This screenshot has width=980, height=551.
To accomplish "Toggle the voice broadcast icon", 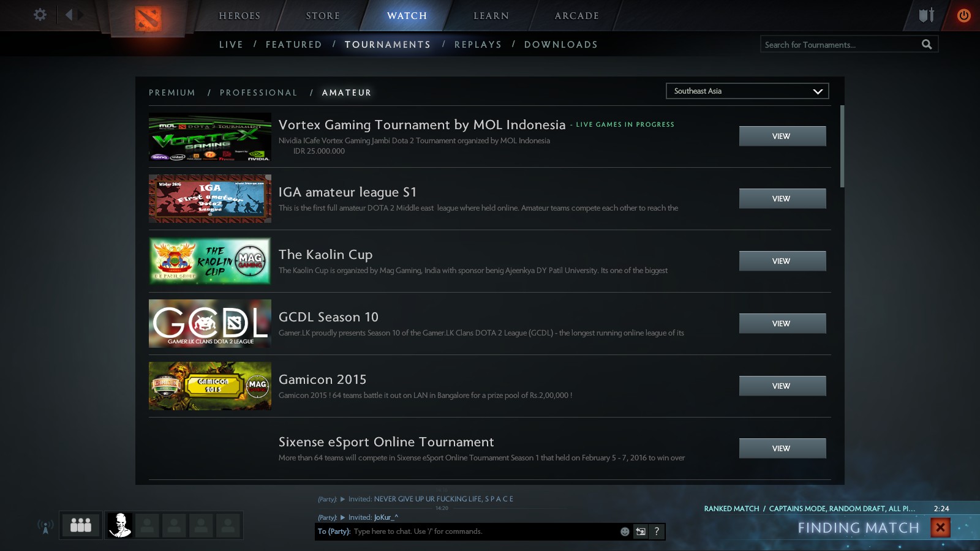I will click(x=45, y=526).
